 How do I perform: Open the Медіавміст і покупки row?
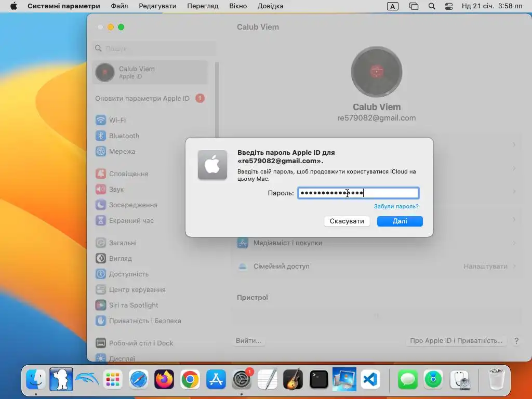click(x=376, y=243)
